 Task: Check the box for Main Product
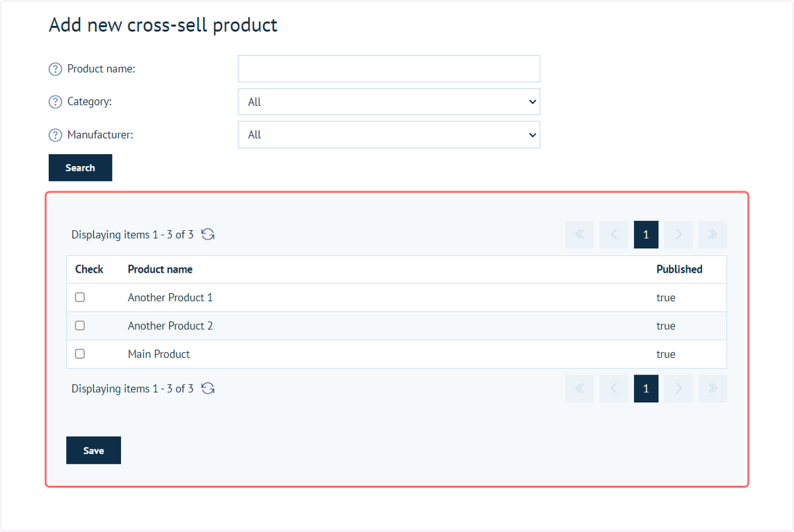[x=80, y=354]
